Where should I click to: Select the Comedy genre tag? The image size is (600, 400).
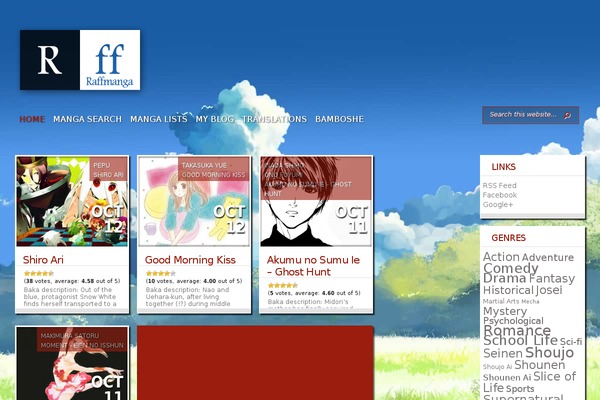click(x=510, y=268)
